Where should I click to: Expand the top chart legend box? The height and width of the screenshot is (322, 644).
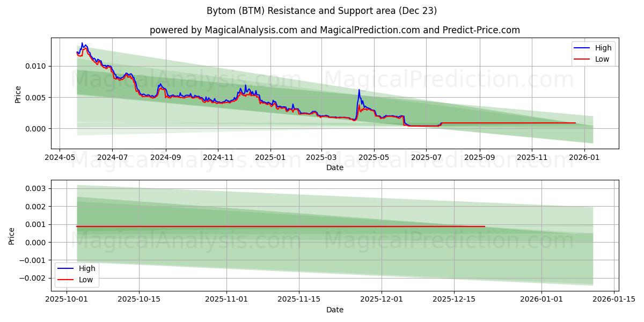(x=593, y=53)
